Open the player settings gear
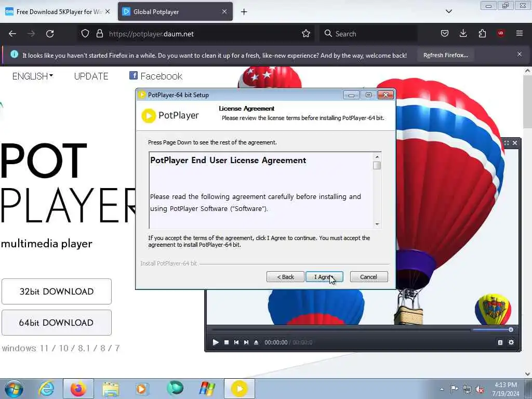This screenshot has width=532, height=399. 511,342
